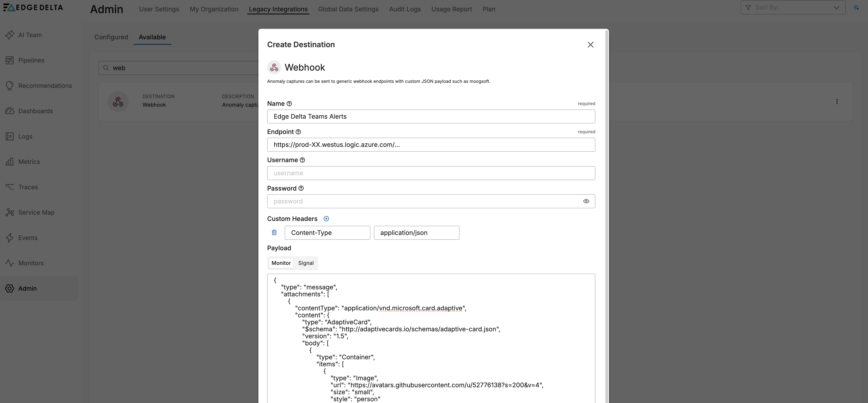Screen dimensions: 868x403
Task: Add a new custom header
Action: (326, 219)
